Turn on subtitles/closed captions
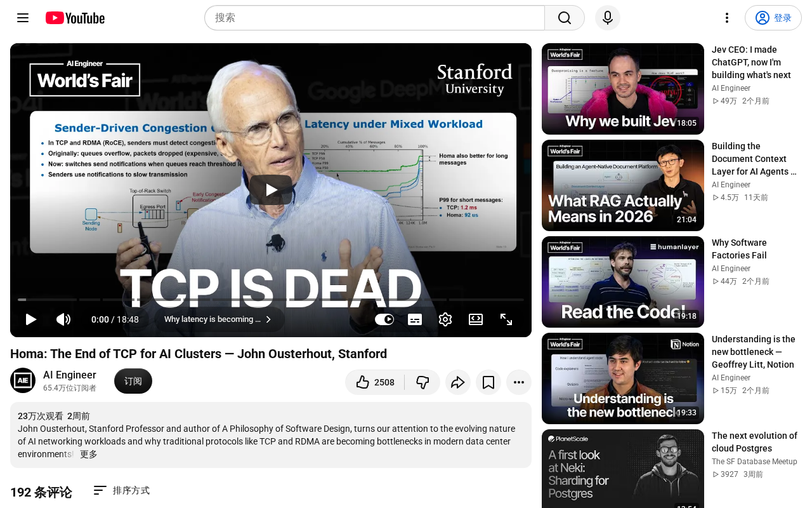 415,319
